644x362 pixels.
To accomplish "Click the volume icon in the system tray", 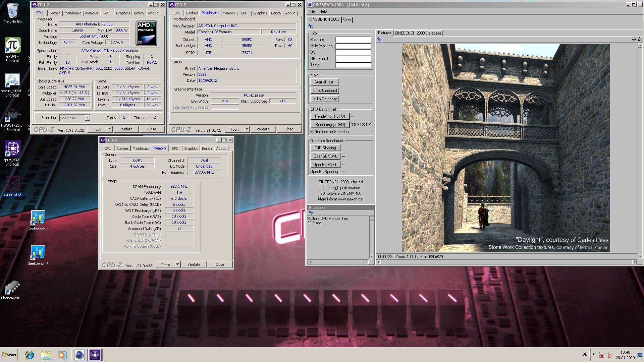I will [x=609, y=355].
